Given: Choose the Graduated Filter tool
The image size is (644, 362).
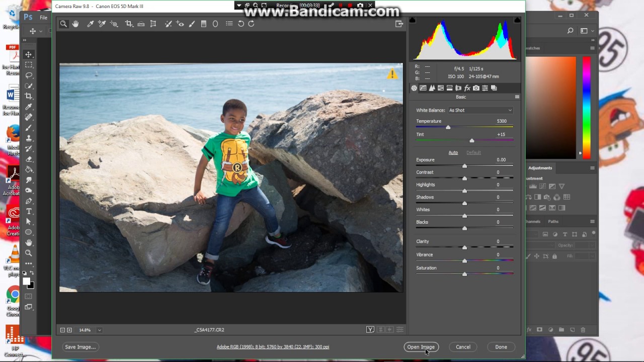Looking at the screenshot, I should 204,24.
